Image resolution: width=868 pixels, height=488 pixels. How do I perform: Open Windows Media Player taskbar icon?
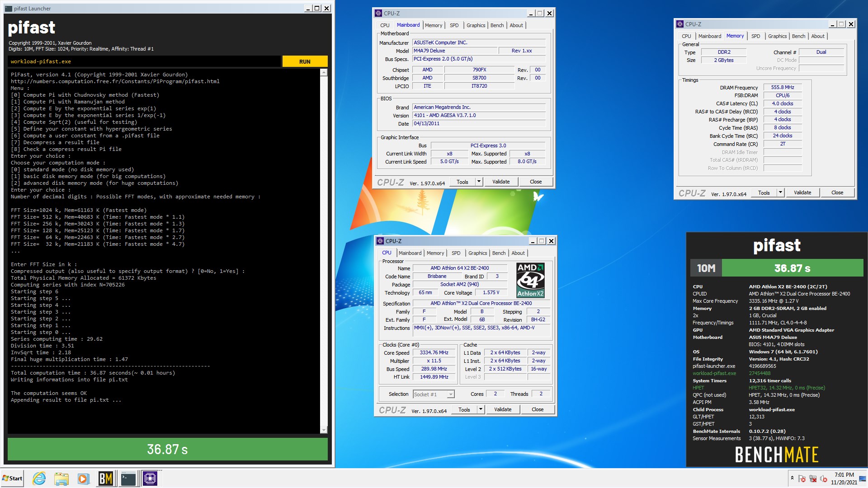pyautogui.click(x=83, y=478)
